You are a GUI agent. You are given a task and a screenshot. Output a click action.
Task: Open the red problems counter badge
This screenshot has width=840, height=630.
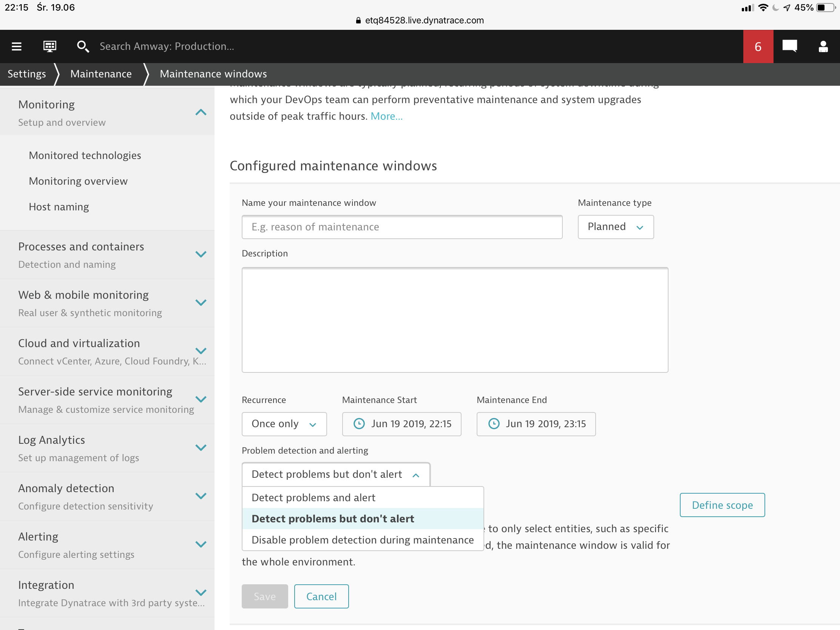coord(758,46)
